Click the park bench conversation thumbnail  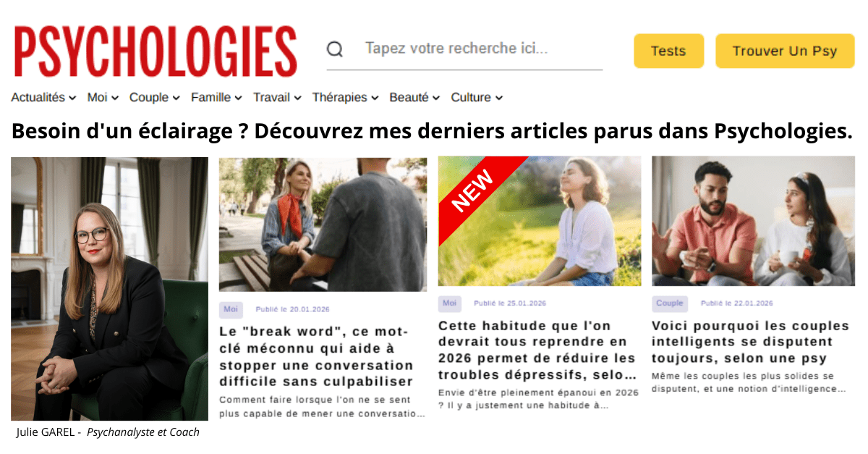click(x=323, y=224)
